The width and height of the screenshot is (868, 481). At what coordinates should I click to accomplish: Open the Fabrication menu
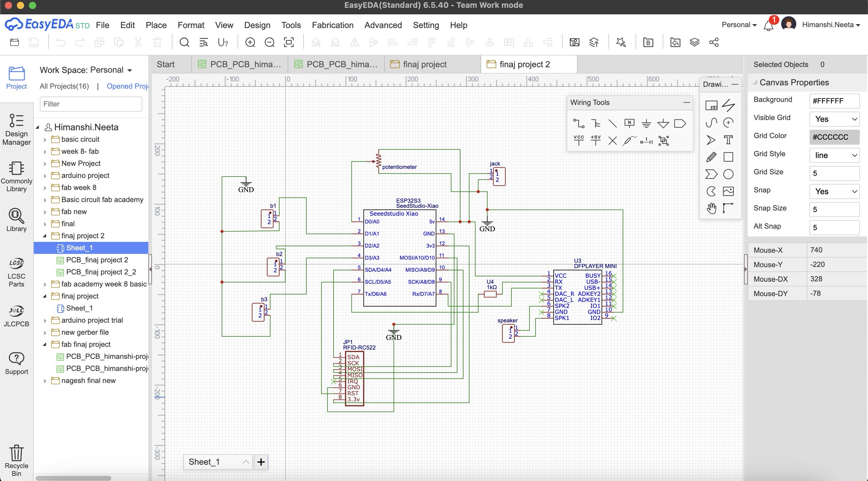332,25
